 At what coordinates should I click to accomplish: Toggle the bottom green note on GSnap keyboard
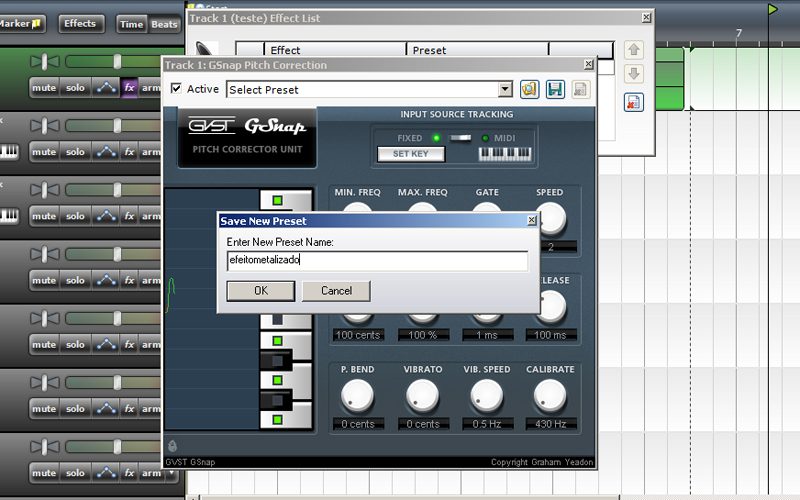coord(278,420)
